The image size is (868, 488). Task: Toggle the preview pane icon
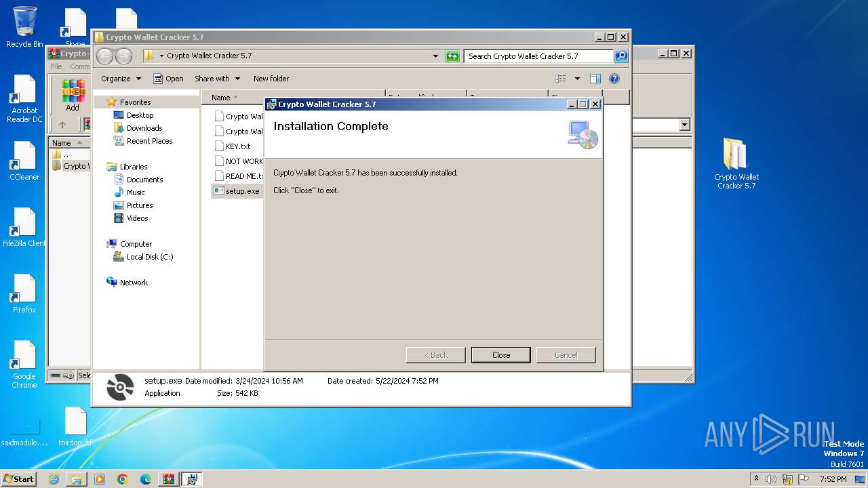click(x=595, y=79)
